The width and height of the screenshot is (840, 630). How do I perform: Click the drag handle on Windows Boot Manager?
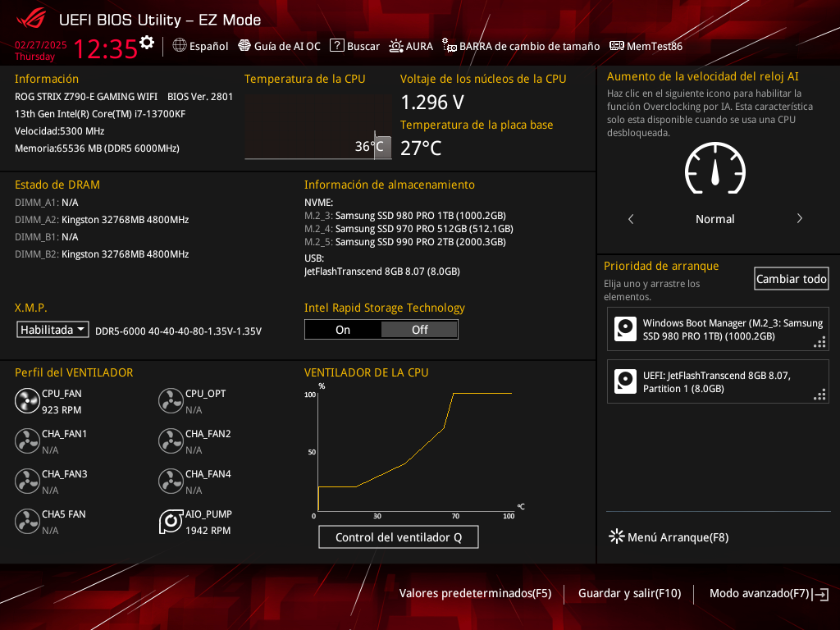tap(819, 342)
